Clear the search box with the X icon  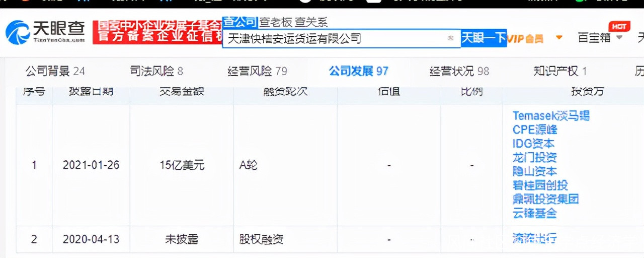(451, 38)
